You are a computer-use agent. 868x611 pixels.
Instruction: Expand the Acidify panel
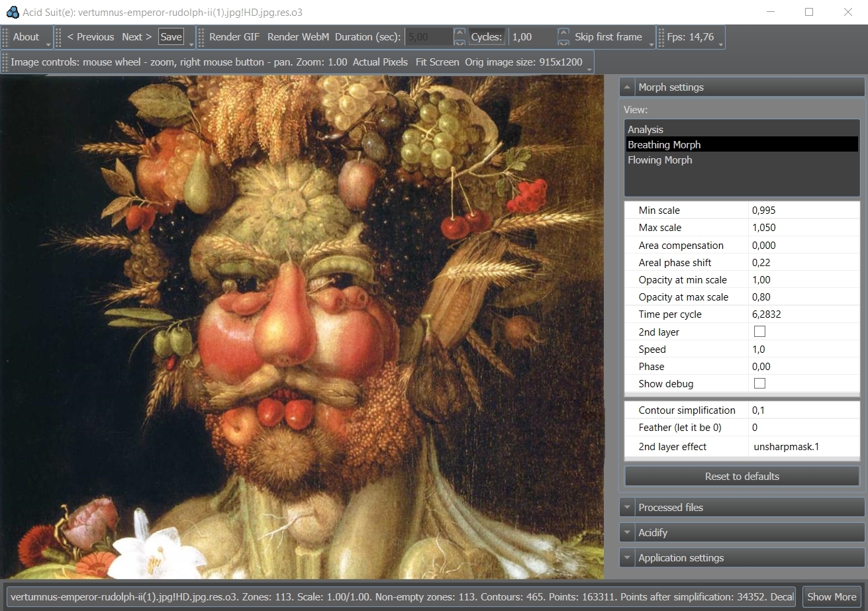tap(742, 532)
